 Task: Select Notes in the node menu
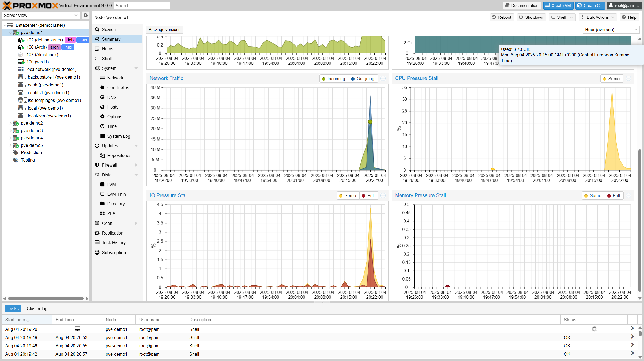point(107,48)
